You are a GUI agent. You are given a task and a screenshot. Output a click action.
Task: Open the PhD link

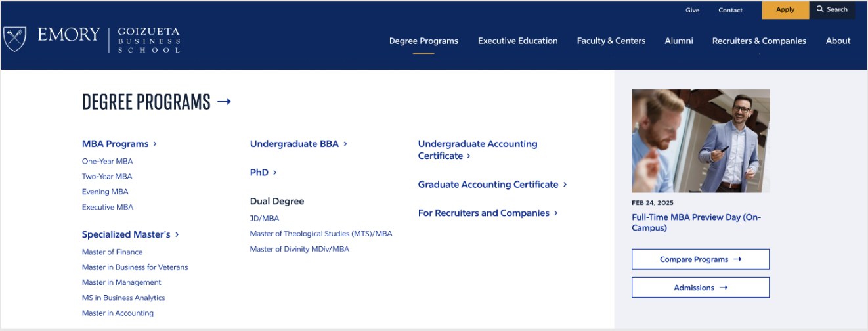point(259,173)
